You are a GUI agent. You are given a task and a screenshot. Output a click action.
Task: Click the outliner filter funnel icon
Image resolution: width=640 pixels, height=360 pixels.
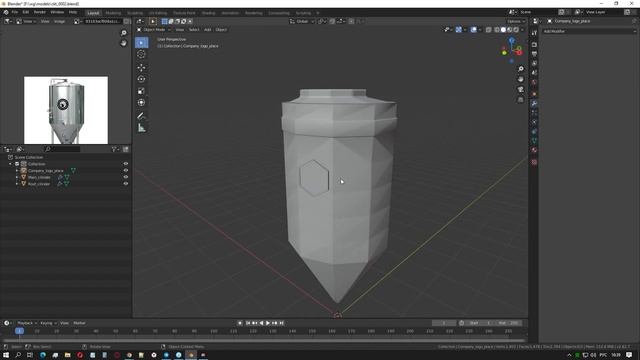(x=114, y=149)
